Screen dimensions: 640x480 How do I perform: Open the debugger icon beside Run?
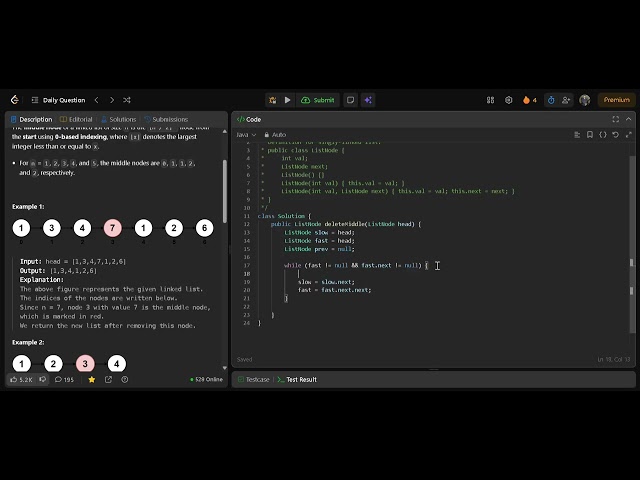click(273, 100)
